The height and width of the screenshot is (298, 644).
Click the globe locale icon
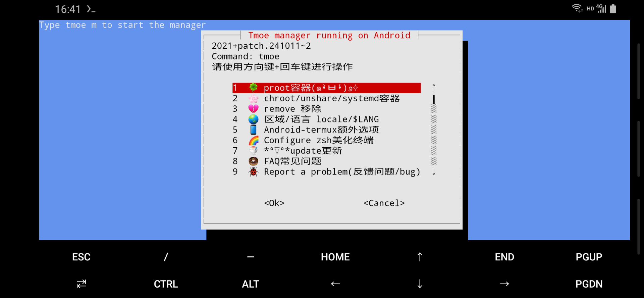(x=253, y=119)
